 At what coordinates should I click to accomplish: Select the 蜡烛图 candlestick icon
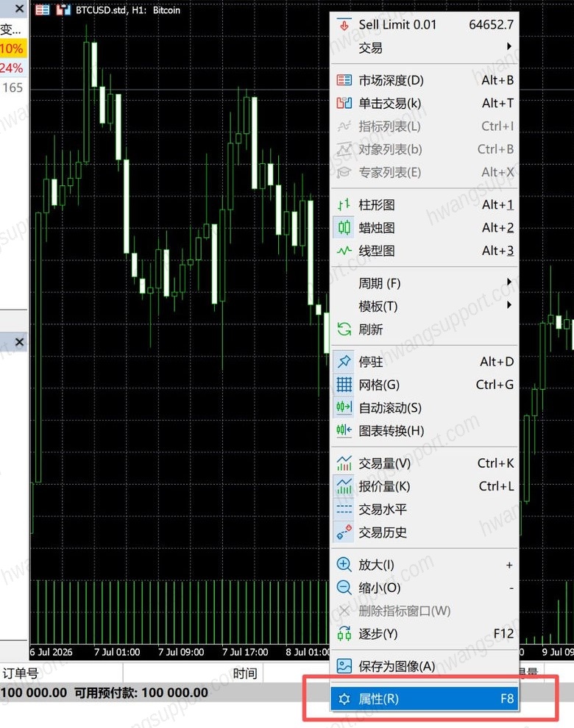coord(344,227)
